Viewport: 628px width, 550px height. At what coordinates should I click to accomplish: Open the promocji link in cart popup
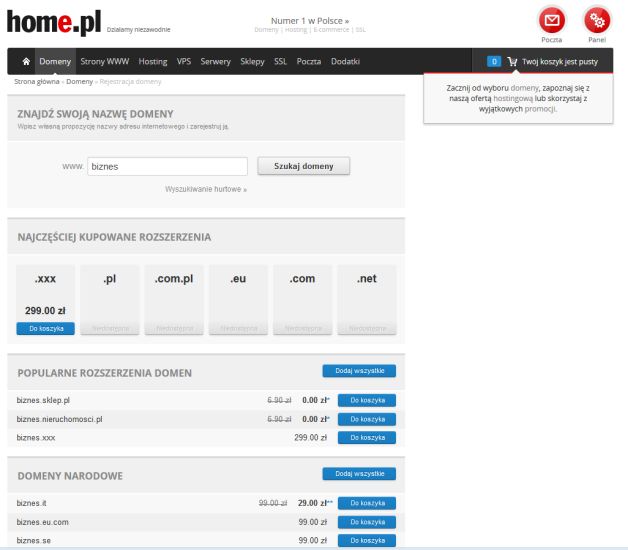(540, 109)
